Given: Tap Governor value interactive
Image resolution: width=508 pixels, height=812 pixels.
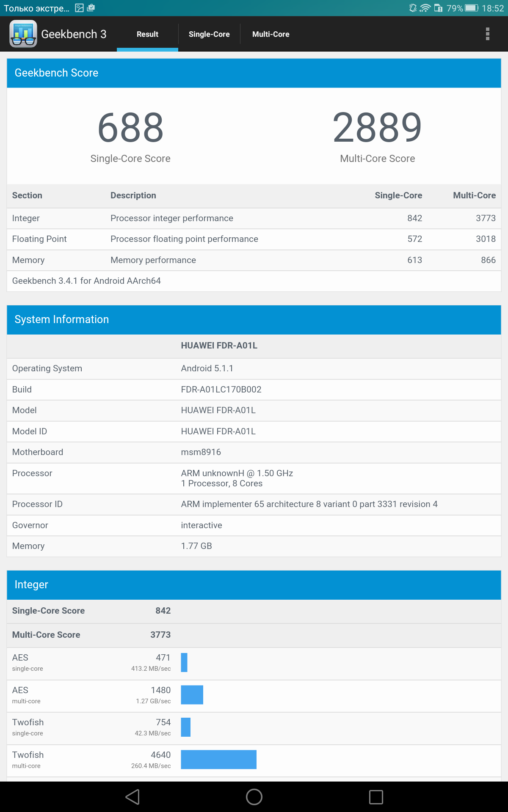Looking at the screenshot, I should pyautogui.click(x=202, y=525).
